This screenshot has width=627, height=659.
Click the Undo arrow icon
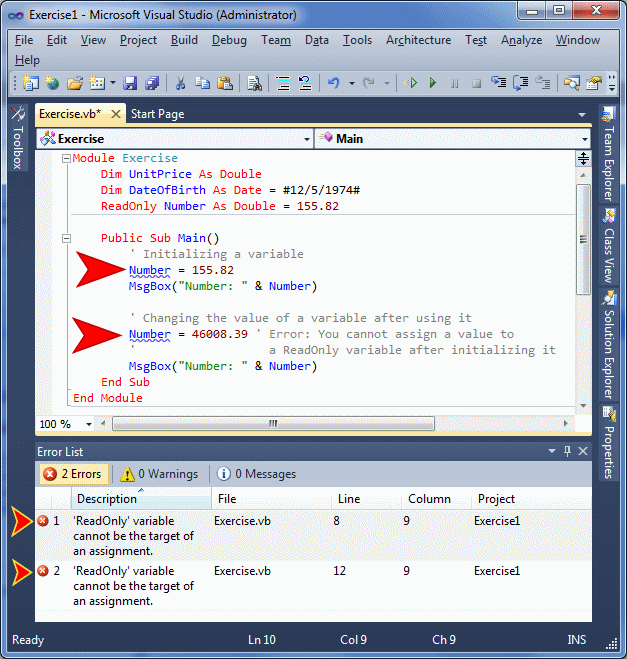click(334, 83)
